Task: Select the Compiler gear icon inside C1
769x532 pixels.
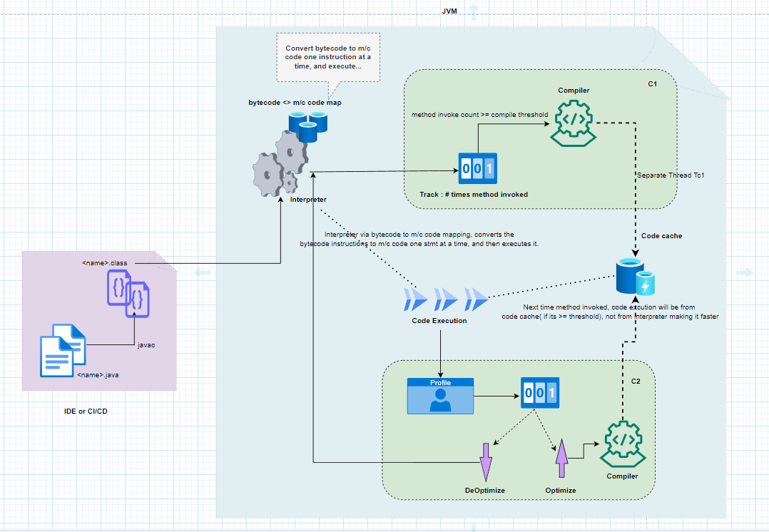Action: [573, 123]
